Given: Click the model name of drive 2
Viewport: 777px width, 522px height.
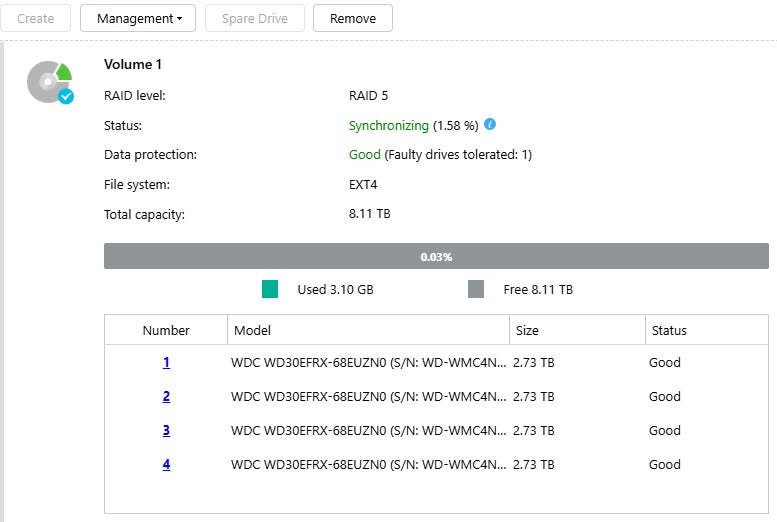Looking at the screenshot, I should tap(368, 397).
